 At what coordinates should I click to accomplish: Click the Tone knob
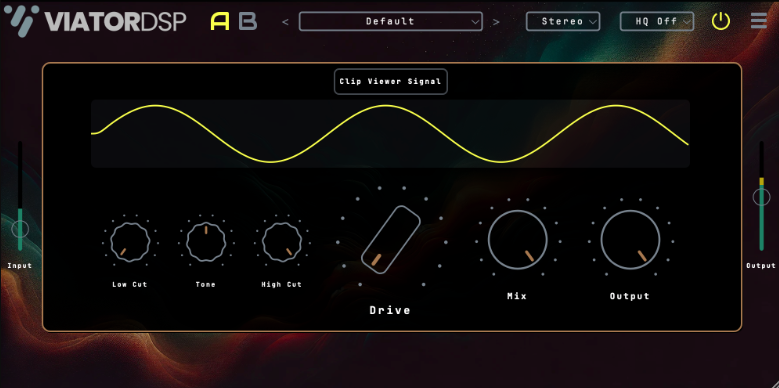point(206,242)
